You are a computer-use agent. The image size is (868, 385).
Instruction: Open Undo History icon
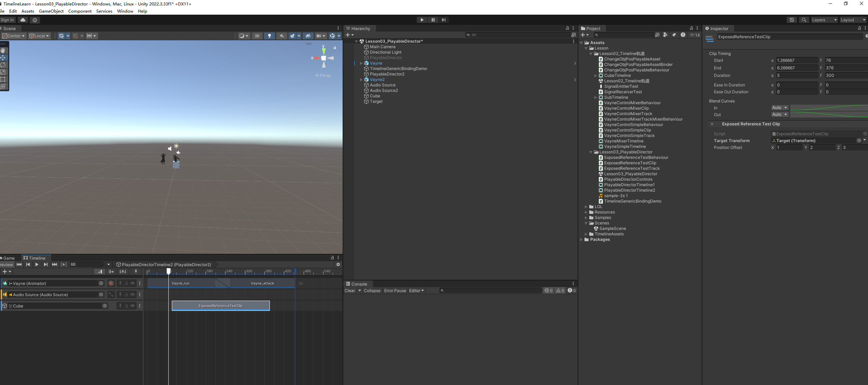coord(791,20)
